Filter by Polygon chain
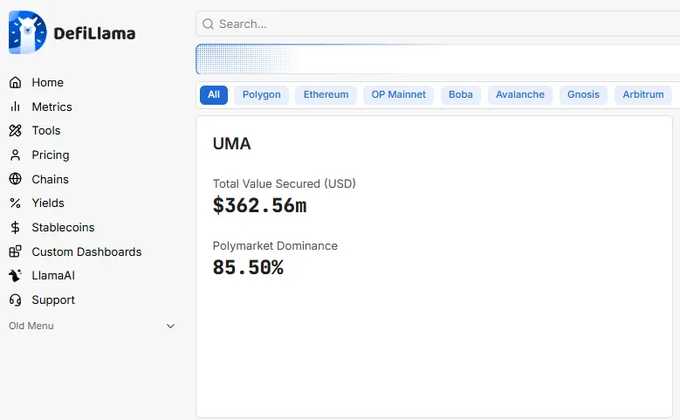The image size is (680, 420). point(262,95)
